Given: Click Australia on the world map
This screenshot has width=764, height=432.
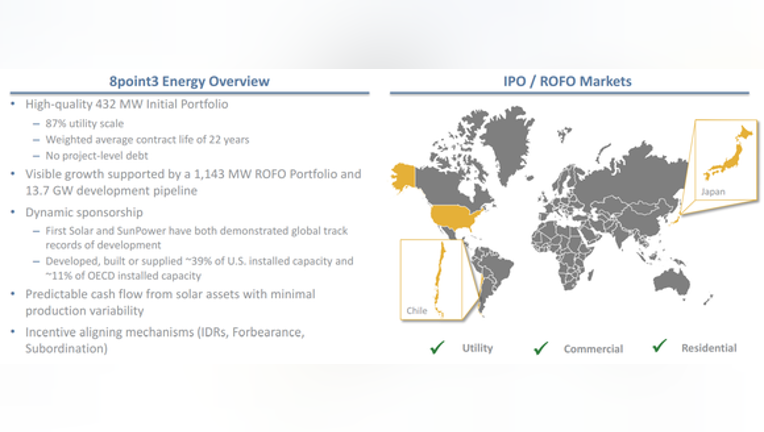Looking at the screenshot, I should pyautogui.click(x=671, y=282).
